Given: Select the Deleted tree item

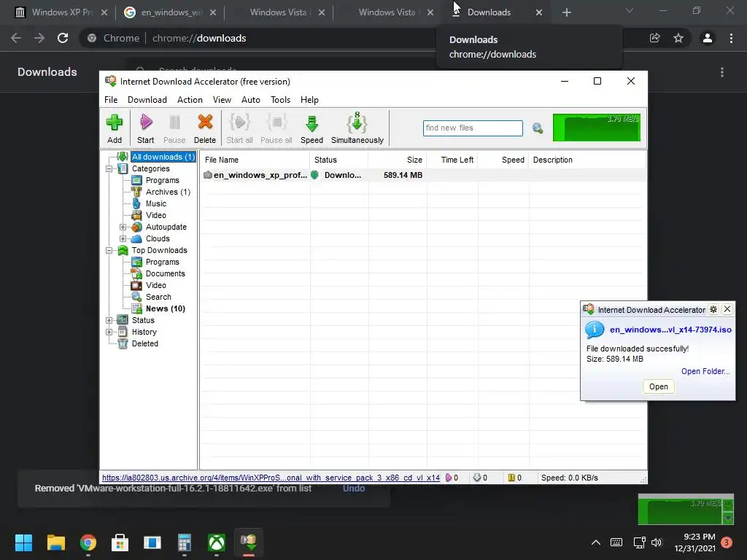Looking at the screenshot, I should click(x=145, y=344).
